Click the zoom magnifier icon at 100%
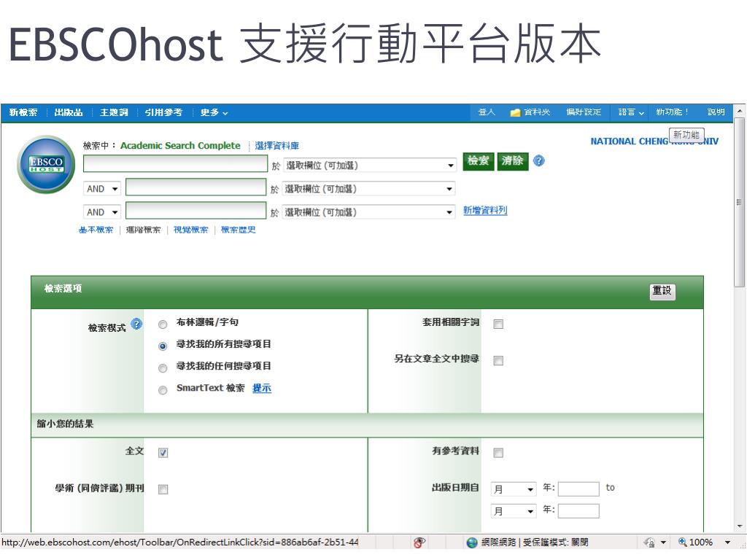Screen dimensions: 747x560 [682, 542]
